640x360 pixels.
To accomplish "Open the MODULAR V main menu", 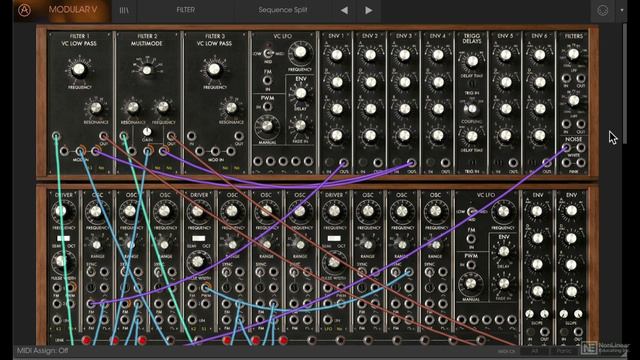I will tap(73, 10).
